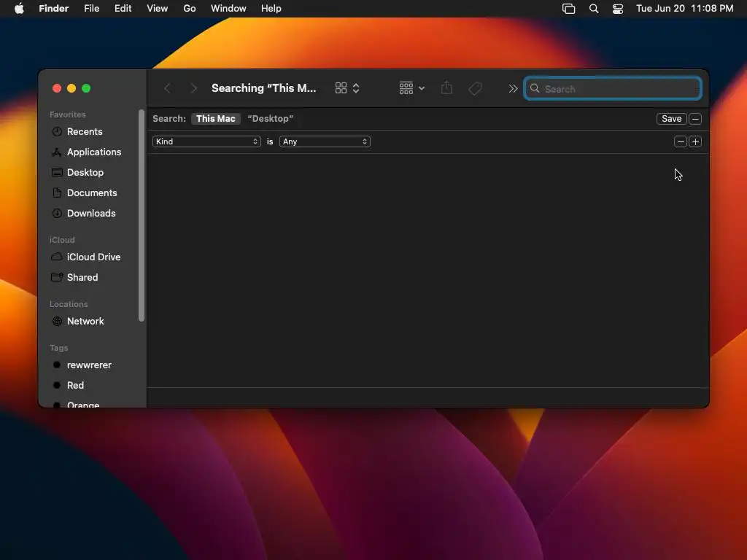Click inside the Search field

(x=613, y=88)
